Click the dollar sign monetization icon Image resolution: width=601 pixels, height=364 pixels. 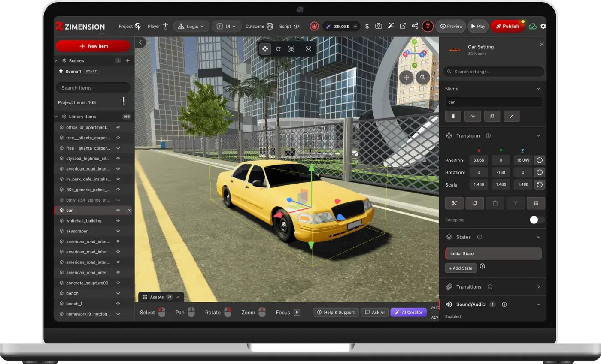pyautogui.click(x=367, y=26)
